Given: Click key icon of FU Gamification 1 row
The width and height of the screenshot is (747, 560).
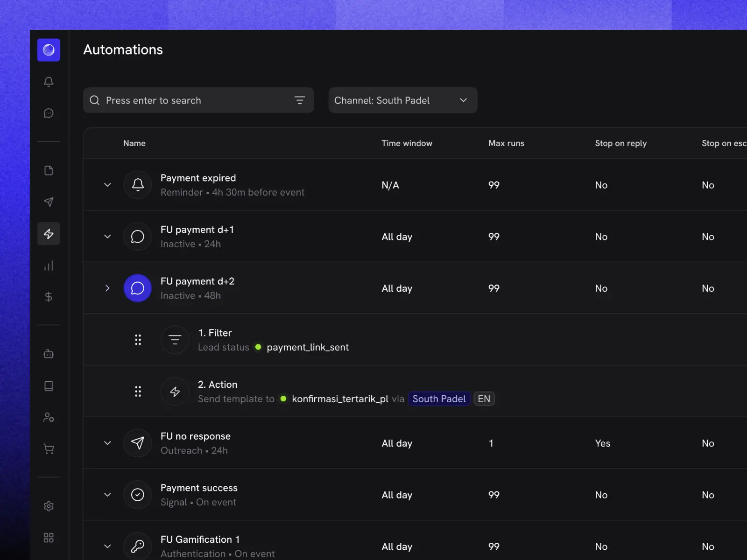Looking at the screenshot, I should pos(138,546).
